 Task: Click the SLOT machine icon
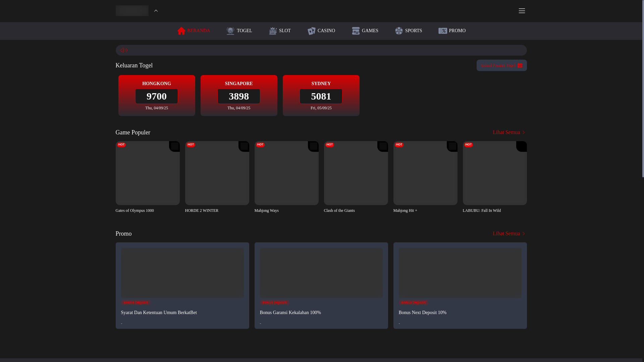coord(273,31)
